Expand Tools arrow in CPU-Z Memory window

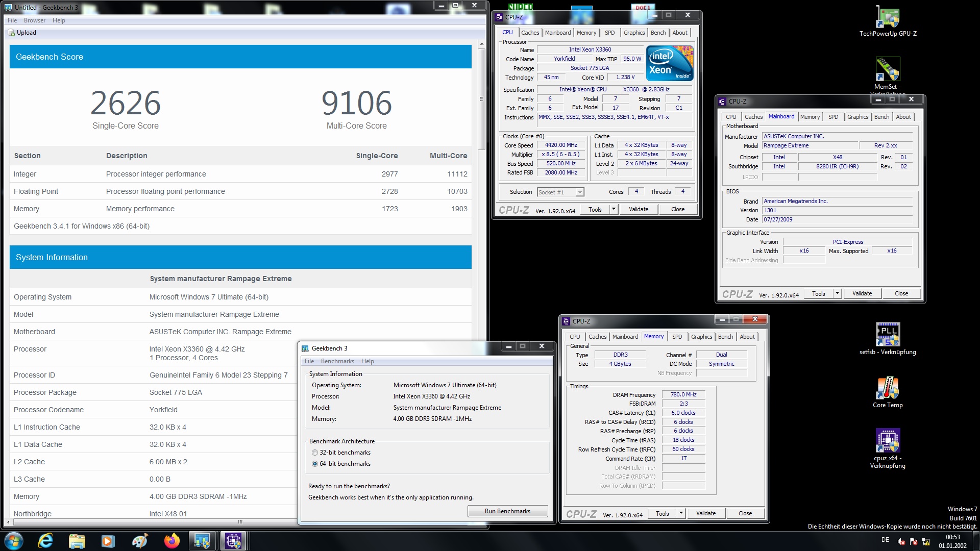click(x=681, y=513)
